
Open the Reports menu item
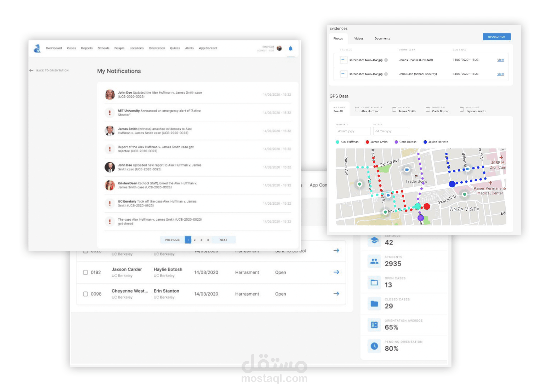pyautogui.click(x=87, y=48)
